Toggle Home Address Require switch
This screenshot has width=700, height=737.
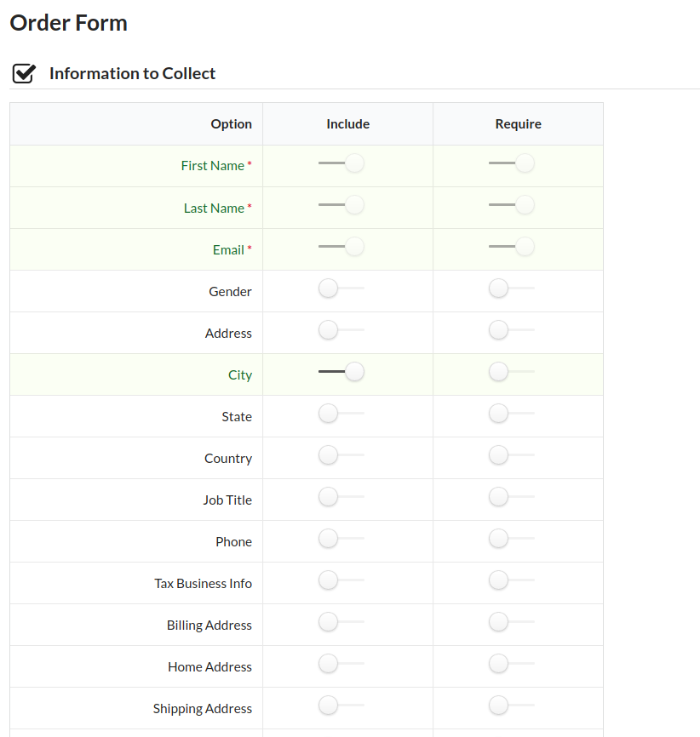coord(512,664)
